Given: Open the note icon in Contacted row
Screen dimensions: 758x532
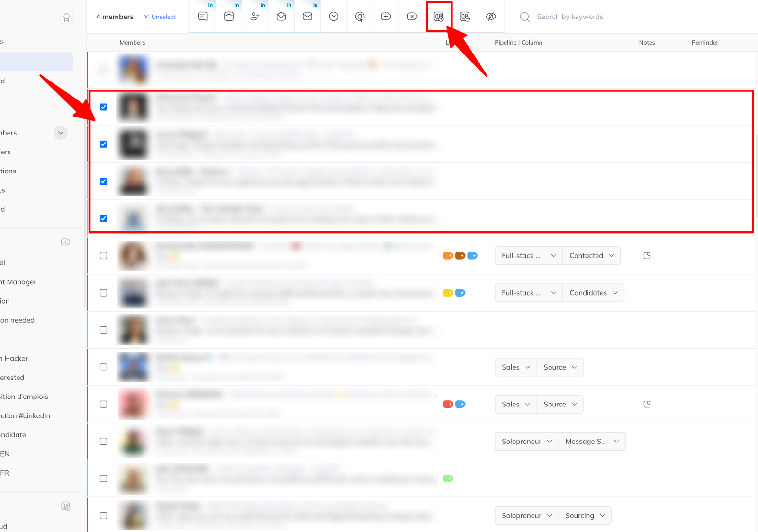Looking at the screenshot, I should tap(647, 256).
